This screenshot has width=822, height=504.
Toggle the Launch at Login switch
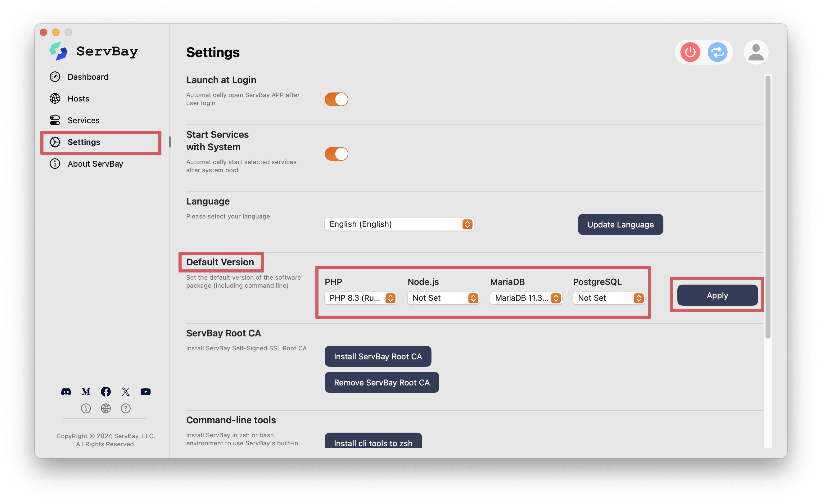coord(336,99)
